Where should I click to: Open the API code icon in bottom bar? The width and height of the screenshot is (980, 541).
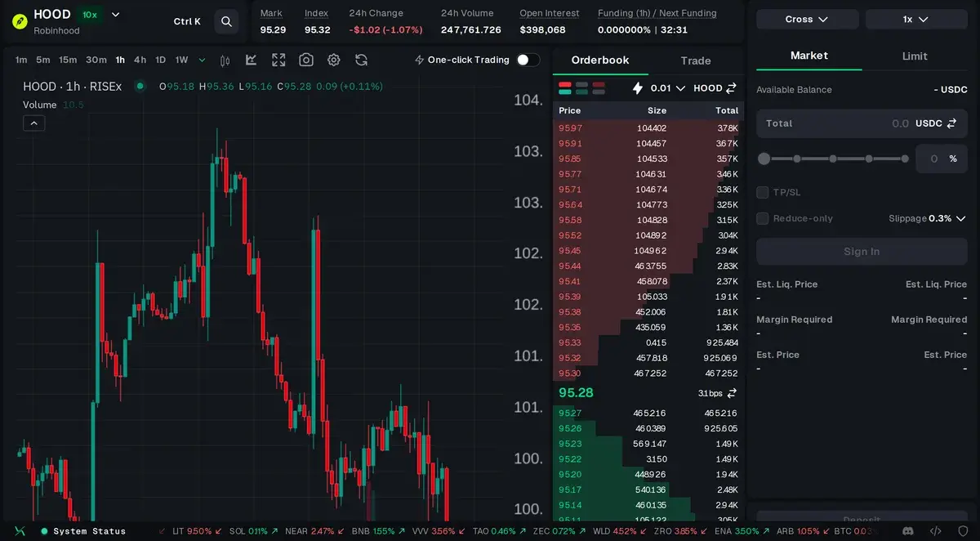[x=936, y=531]
